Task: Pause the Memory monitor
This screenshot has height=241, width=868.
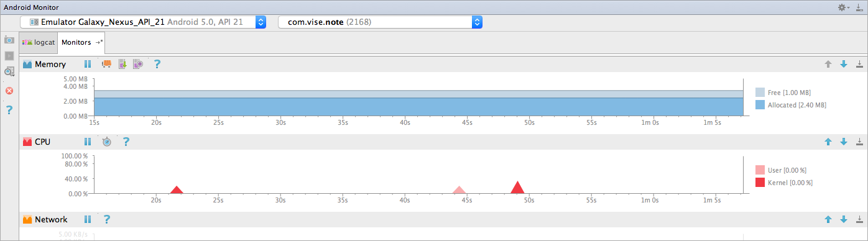Action: [x=88, y=64]
